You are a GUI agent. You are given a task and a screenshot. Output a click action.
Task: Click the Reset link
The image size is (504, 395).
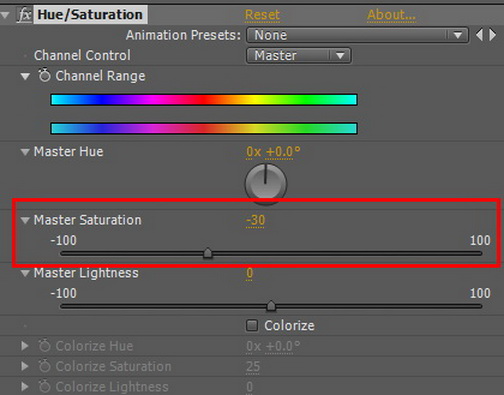pos(262,15)
